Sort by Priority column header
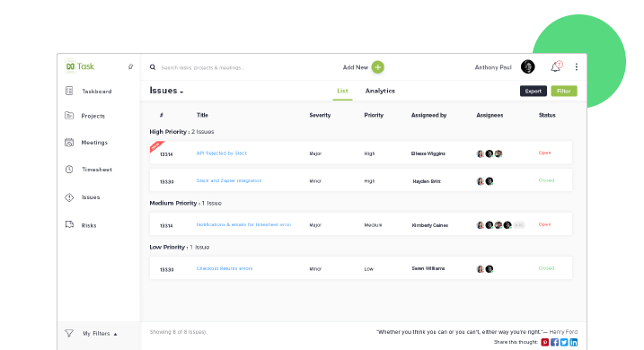Screen dimensions: 644x350 point(374,115)
